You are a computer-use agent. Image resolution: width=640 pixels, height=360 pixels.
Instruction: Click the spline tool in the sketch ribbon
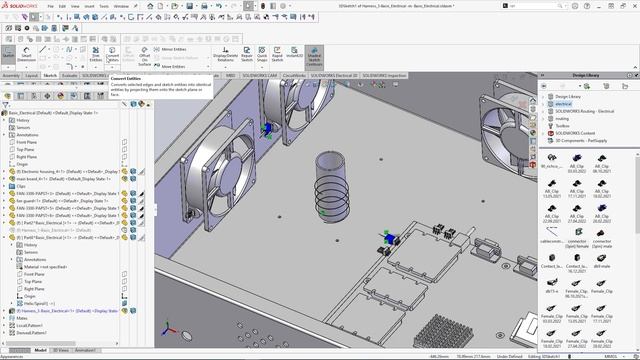(69, 49)
